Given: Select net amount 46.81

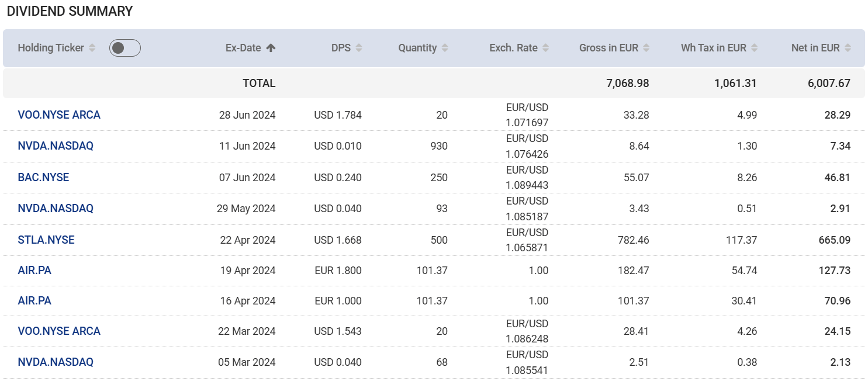Looking at the screenshot, I should tap(838, 178).
